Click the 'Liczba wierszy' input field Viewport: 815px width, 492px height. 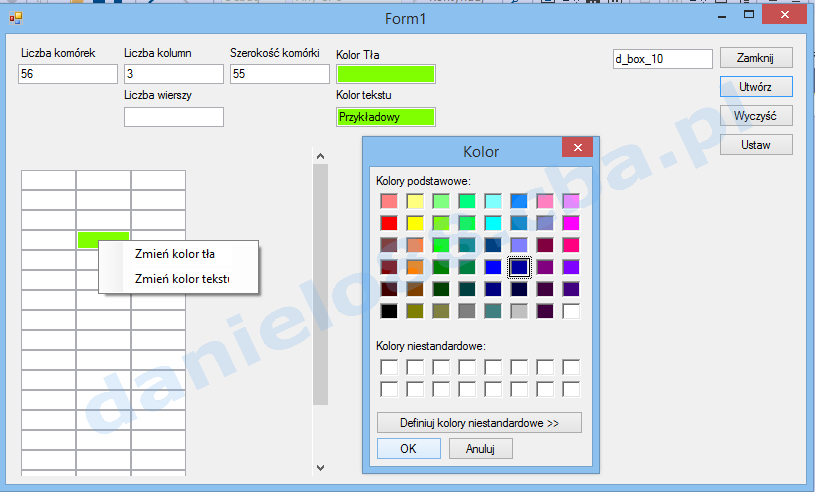point(173,117)
